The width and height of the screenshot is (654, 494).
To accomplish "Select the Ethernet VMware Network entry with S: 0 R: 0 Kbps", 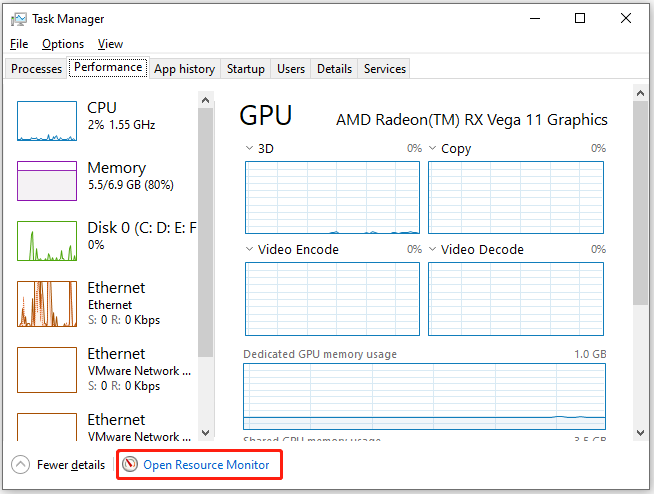I will pos(106,370).
